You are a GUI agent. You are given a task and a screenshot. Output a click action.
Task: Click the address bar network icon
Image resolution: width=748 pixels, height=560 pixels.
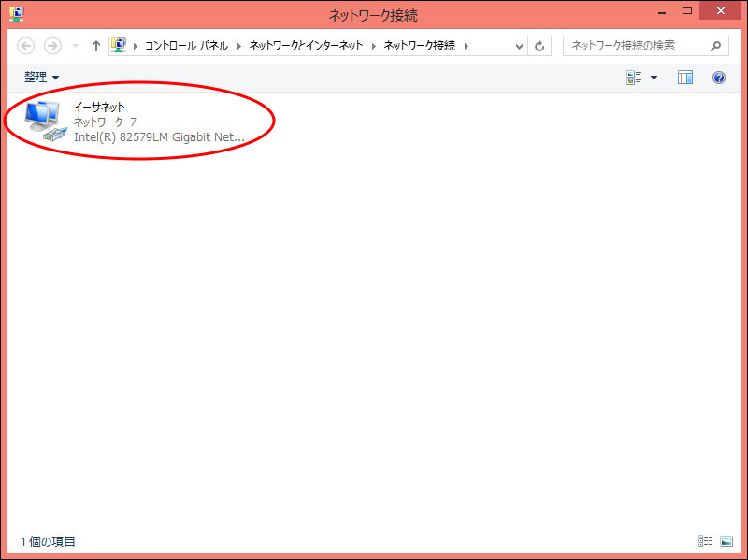pyautogui.click(x=119, y=45)
